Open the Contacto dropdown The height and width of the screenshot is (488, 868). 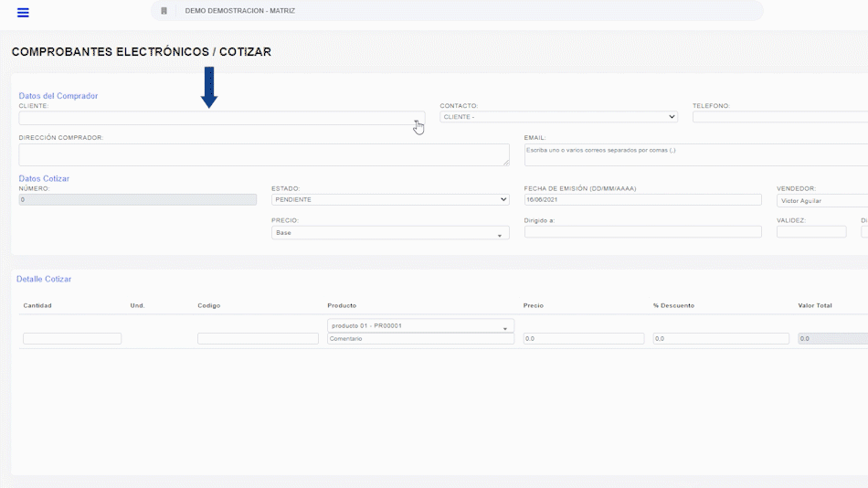[557, 117]
